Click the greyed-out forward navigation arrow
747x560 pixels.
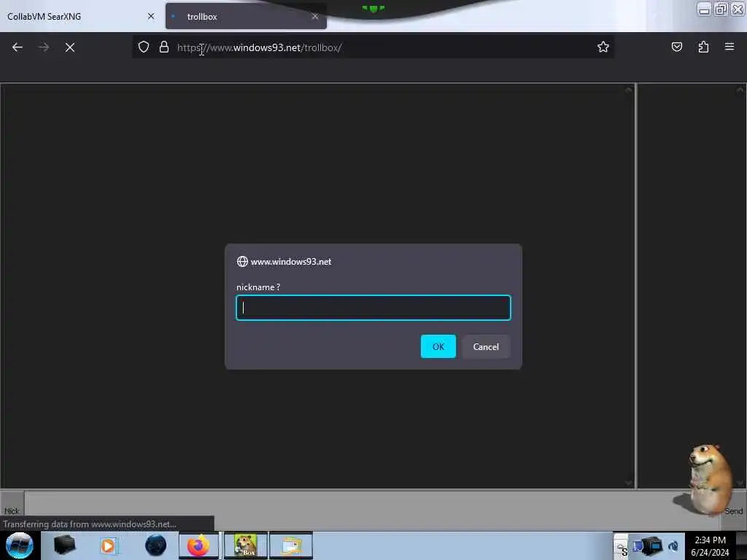click(44, 47)
